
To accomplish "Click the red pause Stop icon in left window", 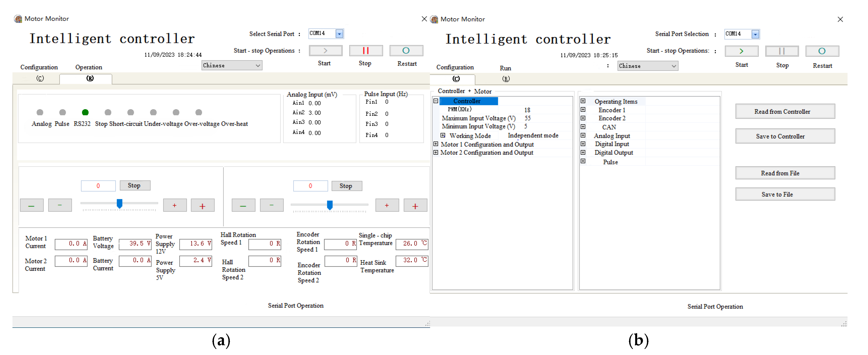I will coord(366,51).
